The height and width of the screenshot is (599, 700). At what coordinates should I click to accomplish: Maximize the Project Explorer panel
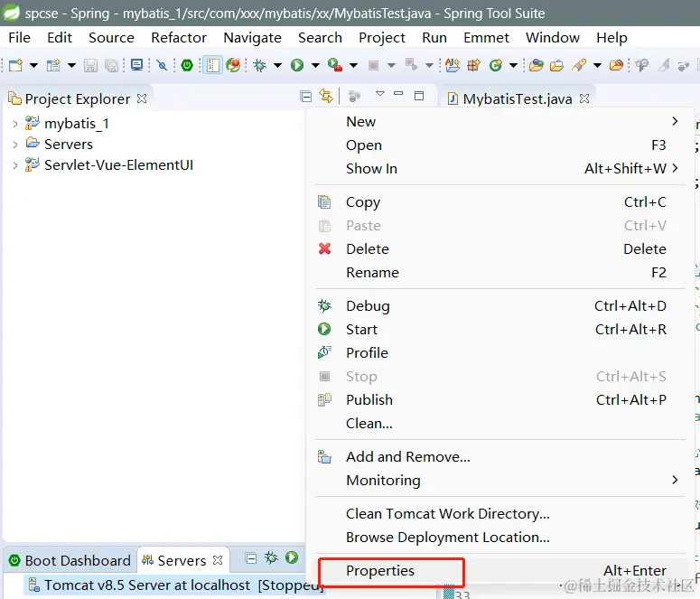click(419, 96)
